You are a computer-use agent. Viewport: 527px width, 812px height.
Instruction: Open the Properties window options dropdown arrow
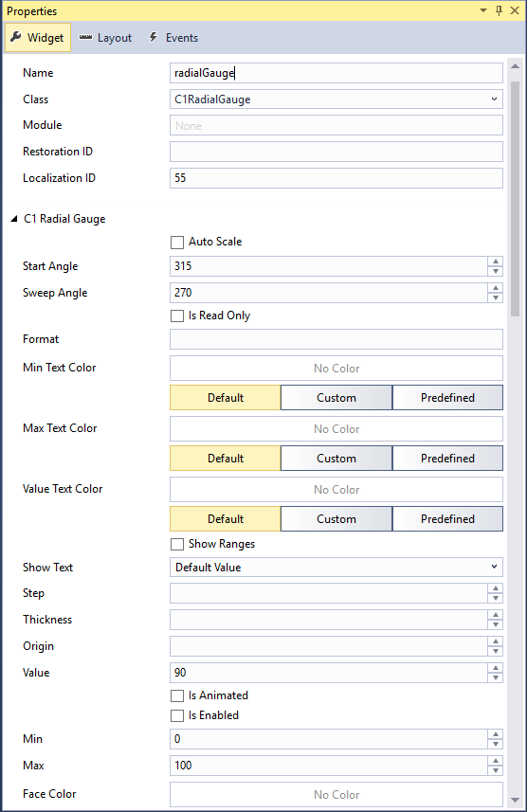[x=483, y=10]
